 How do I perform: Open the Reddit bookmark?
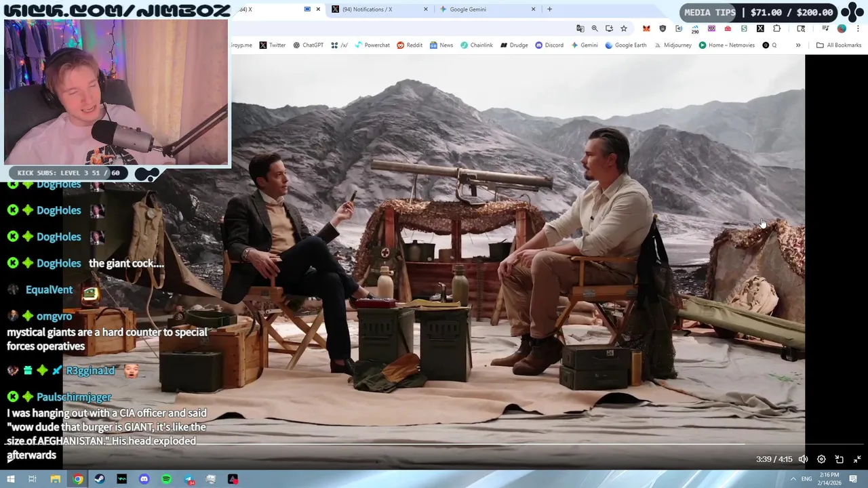[x=410, y=45]
